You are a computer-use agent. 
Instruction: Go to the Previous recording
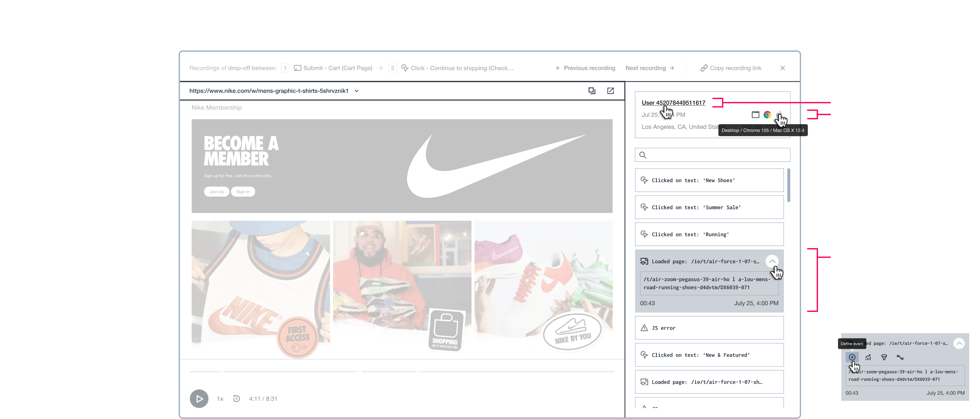point(585,68)
